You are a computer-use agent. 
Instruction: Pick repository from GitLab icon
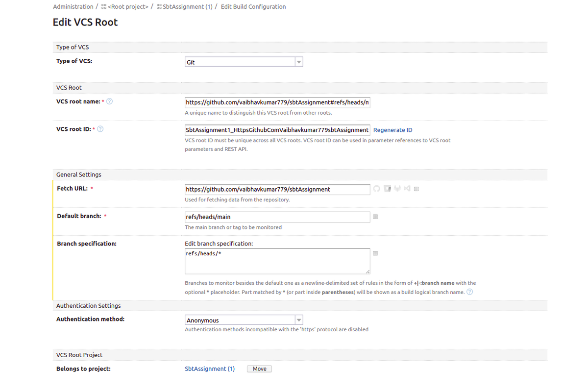(x=397, y=189)
